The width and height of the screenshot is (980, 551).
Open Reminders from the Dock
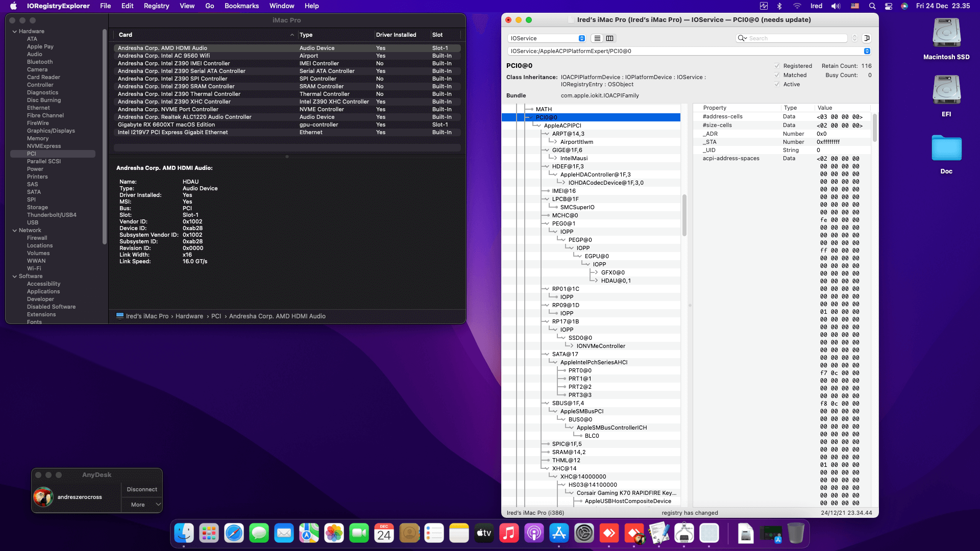click(x=434, y=534)
